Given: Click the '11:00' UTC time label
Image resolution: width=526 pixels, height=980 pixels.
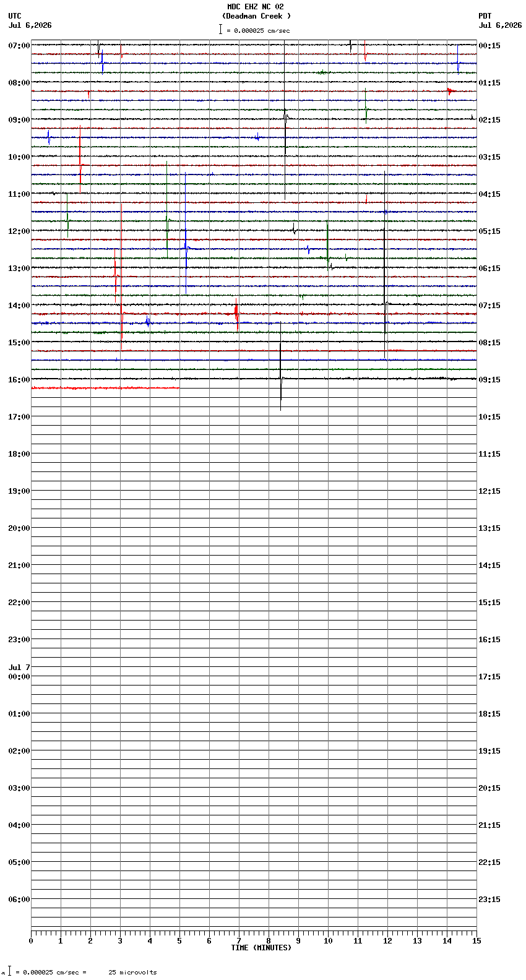Looking at the screenshot, I should (19, 194).
